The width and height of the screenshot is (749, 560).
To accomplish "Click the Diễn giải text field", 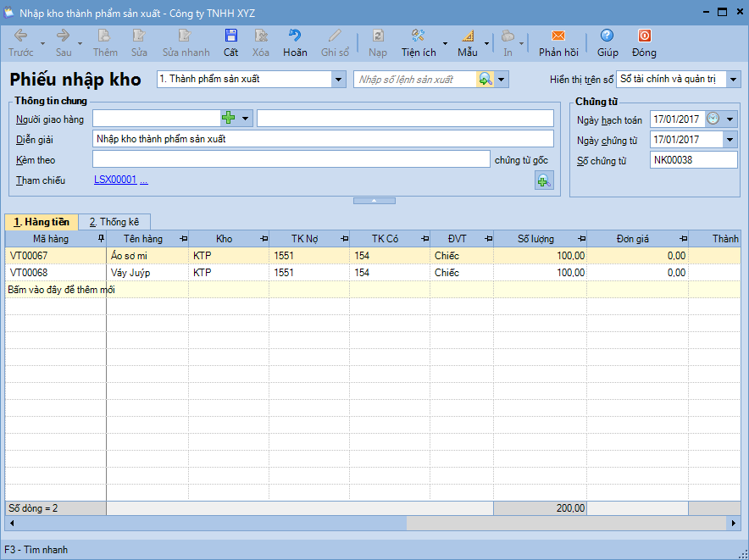I will tap(322, 139).
